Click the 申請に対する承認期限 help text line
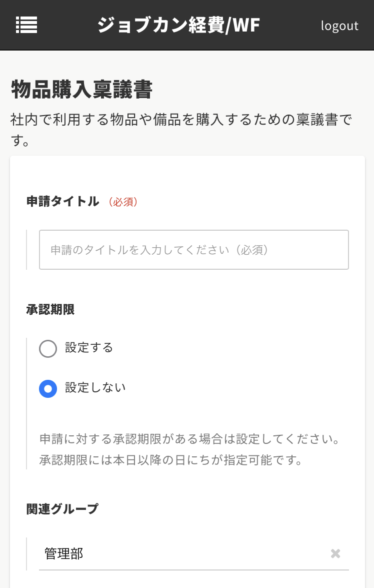Viewport: 374px width, 588px height. coord(190,440)
